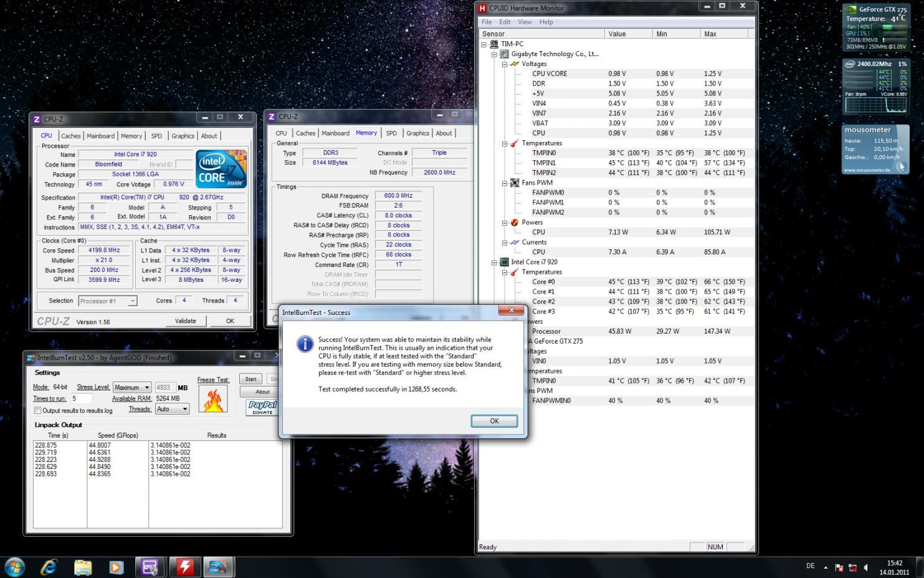
Task: Switch to Mainboard tab in left CPU-Z window
Action: (x=100, y=136)
